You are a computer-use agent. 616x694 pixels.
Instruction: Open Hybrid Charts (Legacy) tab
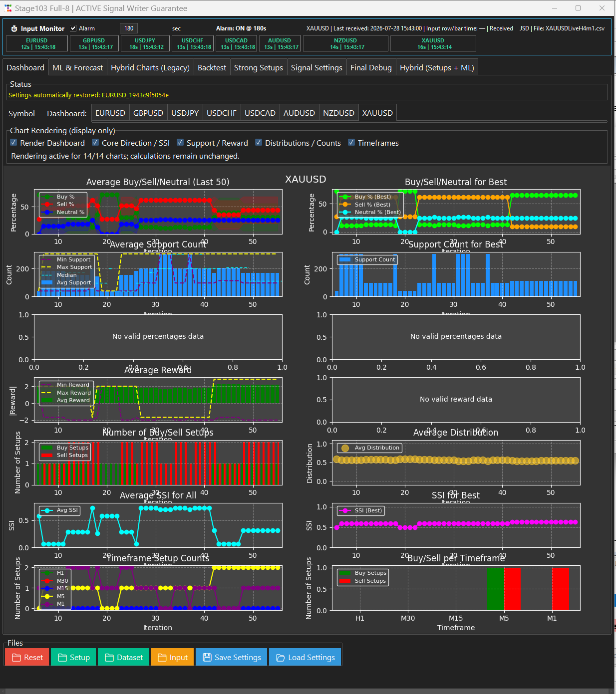(x=150, y=68)
